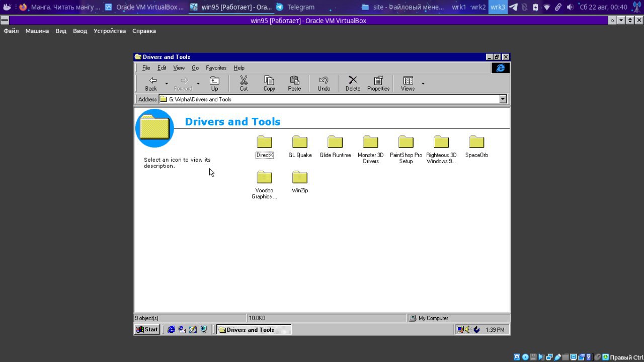Open the Address bar dropdown

503,99
